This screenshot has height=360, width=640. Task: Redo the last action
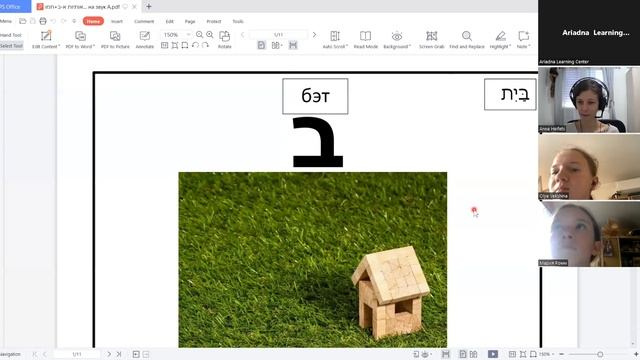64,21
